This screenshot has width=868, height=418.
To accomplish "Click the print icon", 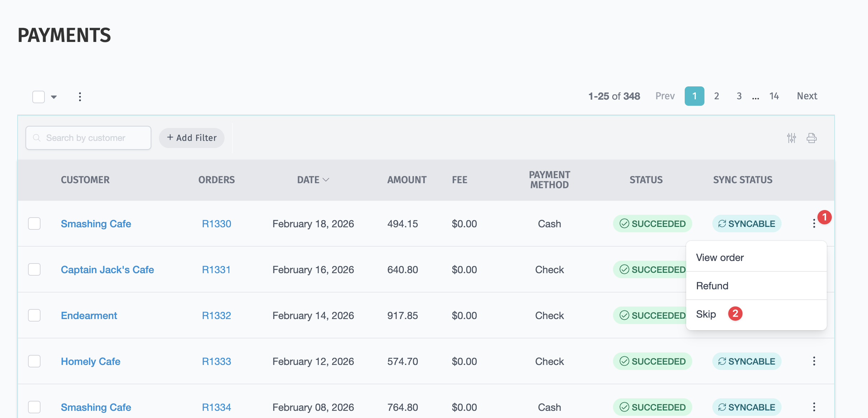I will (x=812, y=138).
